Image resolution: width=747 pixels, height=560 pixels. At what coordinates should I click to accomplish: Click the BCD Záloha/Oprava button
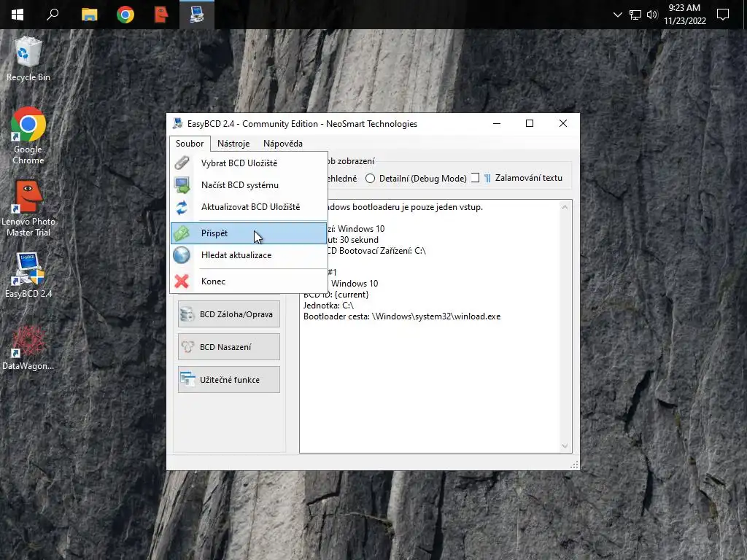pyautogui.click(x=229, y=314)
